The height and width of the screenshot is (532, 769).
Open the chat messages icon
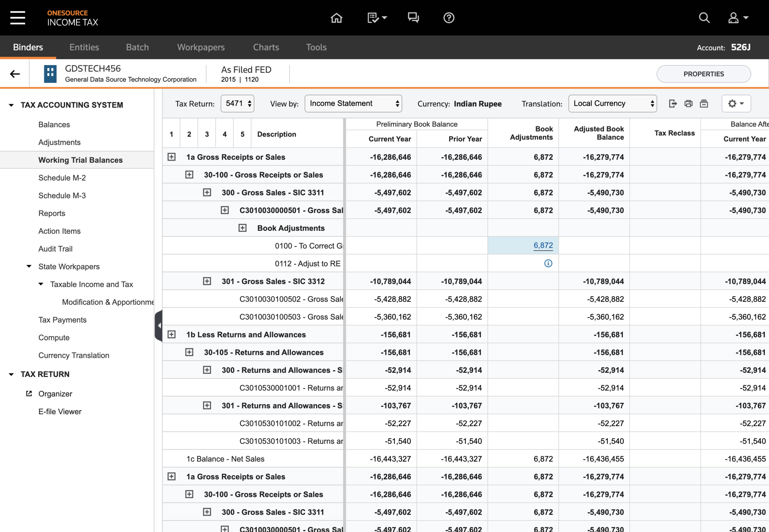(413, 18)
